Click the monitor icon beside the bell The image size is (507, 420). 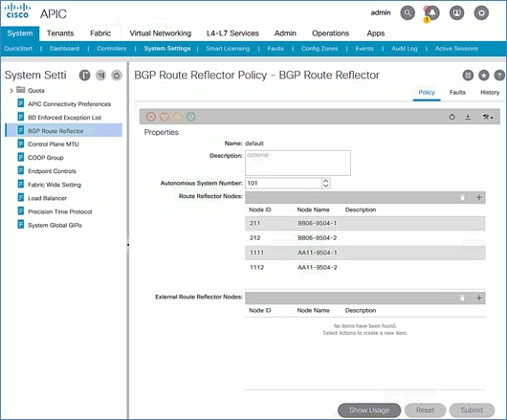456,13
